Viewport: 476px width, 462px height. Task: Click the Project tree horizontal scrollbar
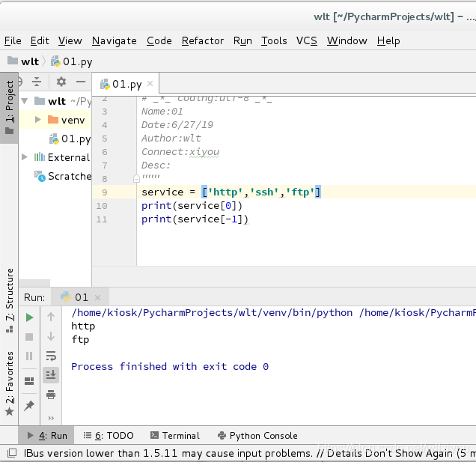[34, 283]
